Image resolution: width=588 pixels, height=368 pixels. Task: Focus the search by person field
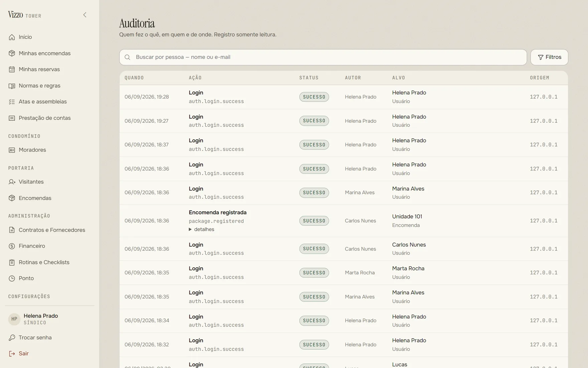click(x=323, y=57)
